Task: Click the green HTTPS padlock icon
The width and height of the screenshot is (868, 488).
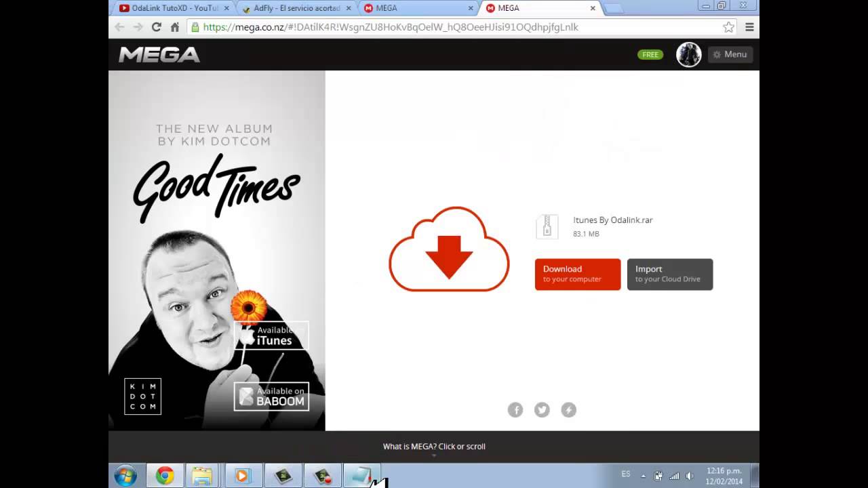Action: pos(195,27)
